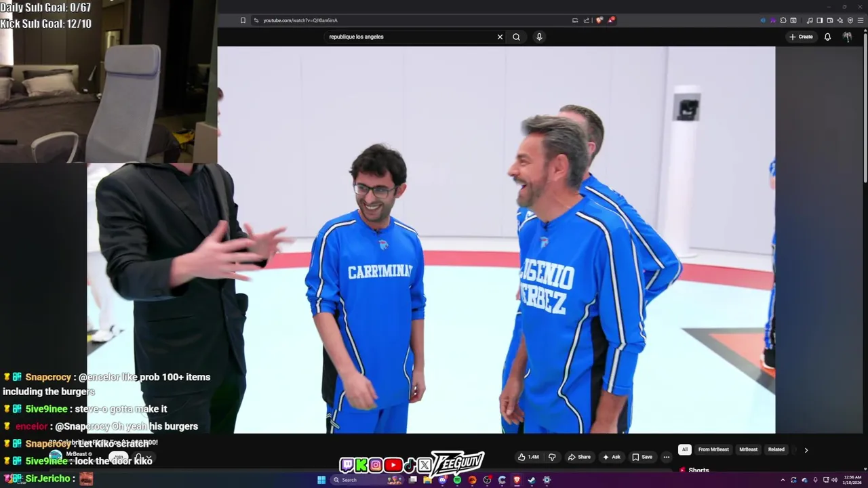868x488 pixels.
Task: Open the Discord taskbar icon
Action: click(443, 480)
